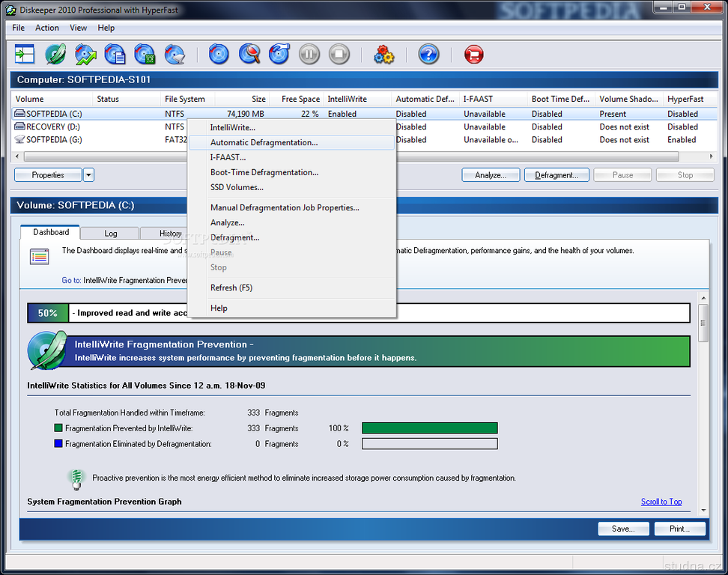Click the green 100% fragmentation progress bar
Viewport: 728px width, 575px height.
tap(429, 428)
